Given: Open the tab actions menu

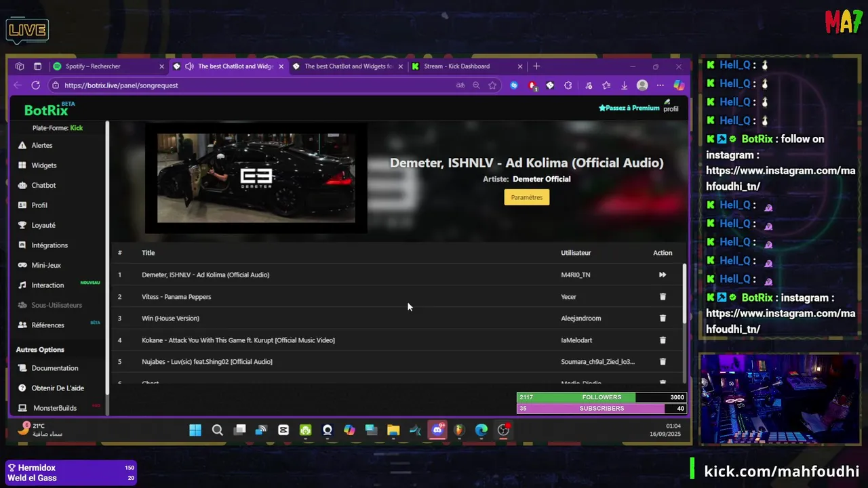Looking at the screenshot, I should [x=37, y=66].
